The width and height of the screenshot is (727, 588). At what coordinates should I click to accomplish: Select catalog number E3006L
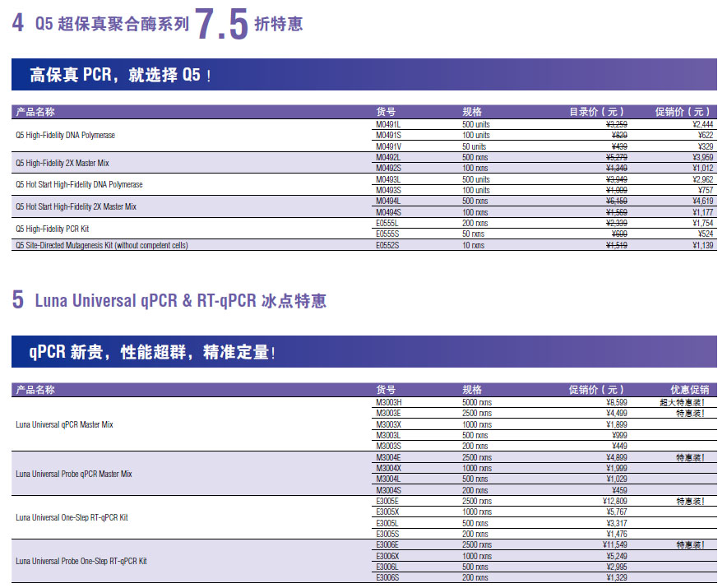387,567
